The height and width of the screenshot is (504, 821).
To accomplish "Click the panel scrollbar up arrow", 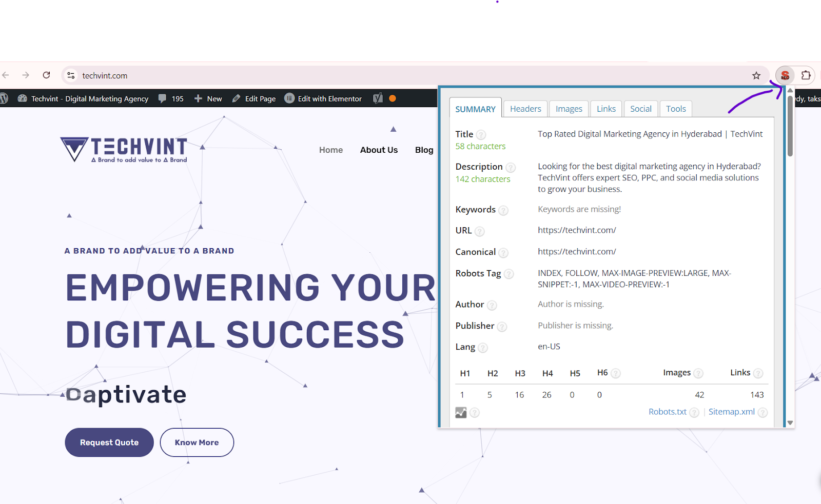I will [x=790, y=91].
